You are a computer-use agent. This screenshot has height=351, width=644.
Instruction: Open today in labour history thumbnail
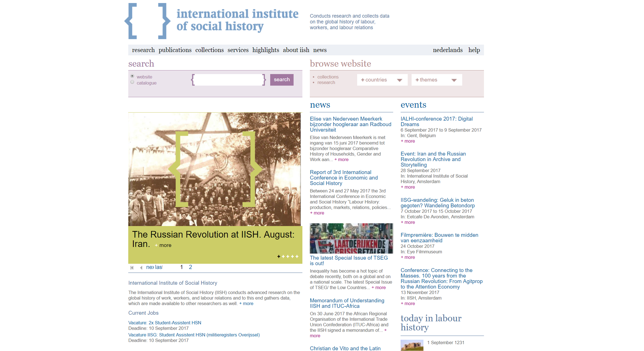point(412,345)
